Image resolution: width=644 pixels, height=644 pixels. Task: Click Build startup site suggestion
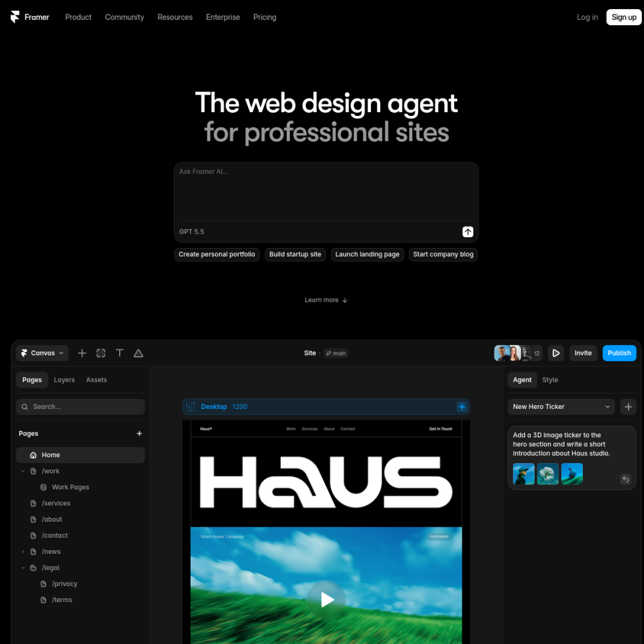click(x=295, y=254)
